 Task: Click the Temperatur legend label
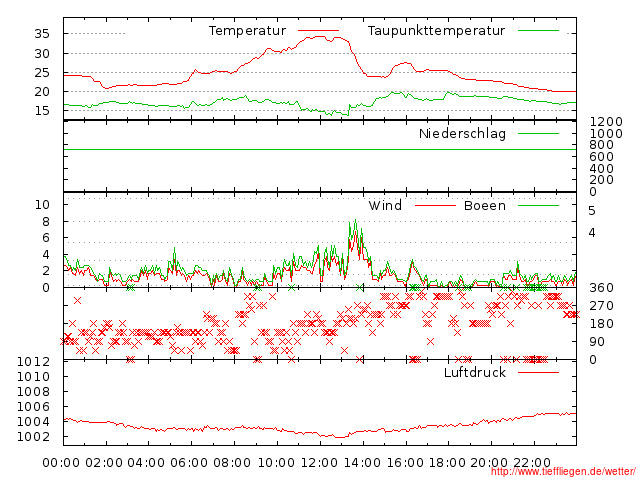pos(247,31)
